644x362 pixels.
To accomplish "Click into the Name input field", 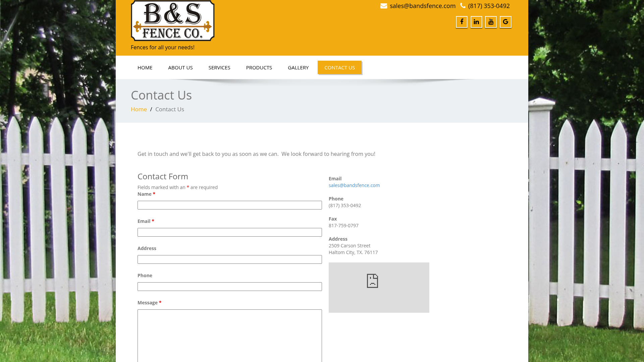I will 229,205.
